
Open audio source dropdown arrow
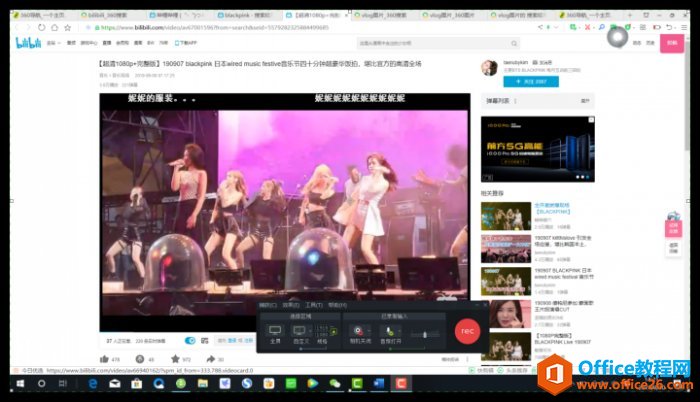coord(402,330)
